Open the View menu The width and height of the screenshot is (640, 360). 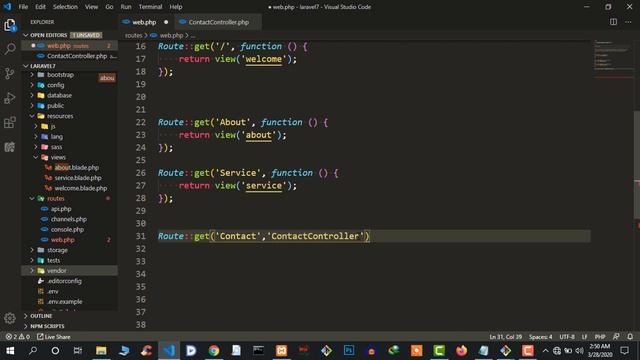pyautogui.click(x=91, y=7)
